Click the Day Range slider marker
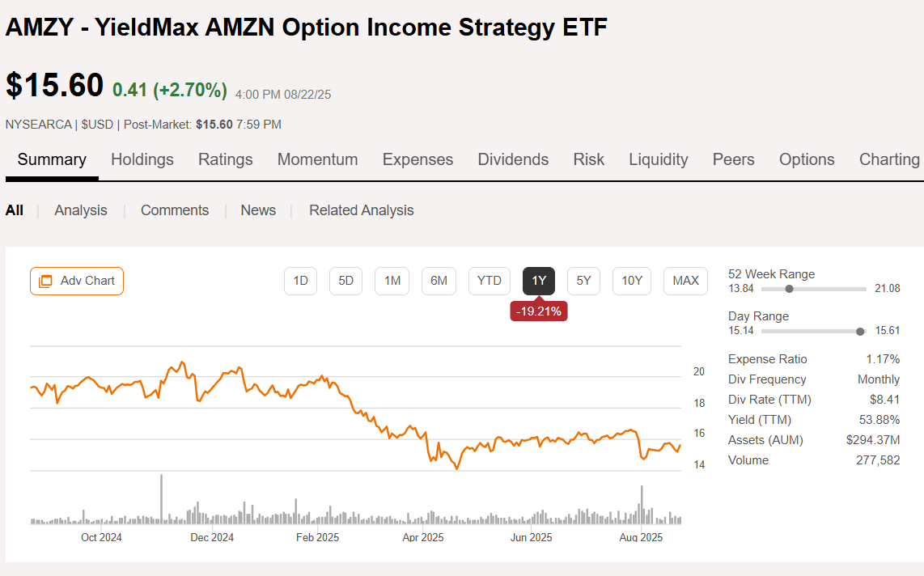This screenshot has width=924, height=576. 860,331
